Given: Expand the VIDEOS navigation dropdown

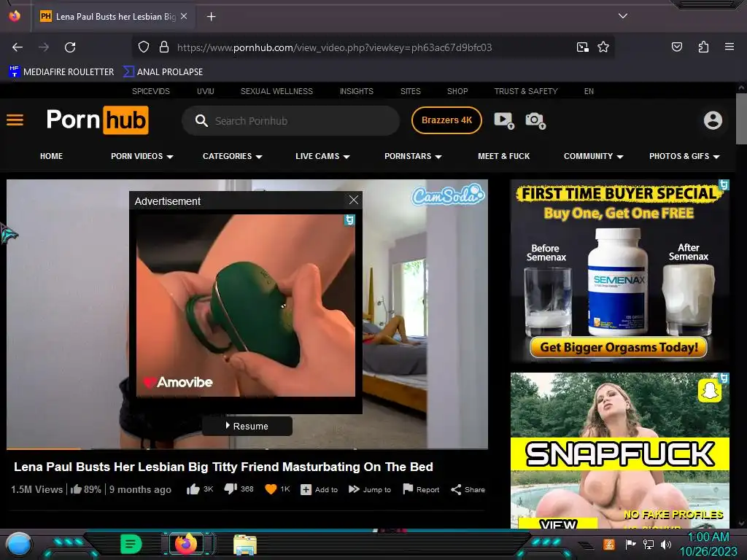Looking at the screenshot, I should coord(142,156).
